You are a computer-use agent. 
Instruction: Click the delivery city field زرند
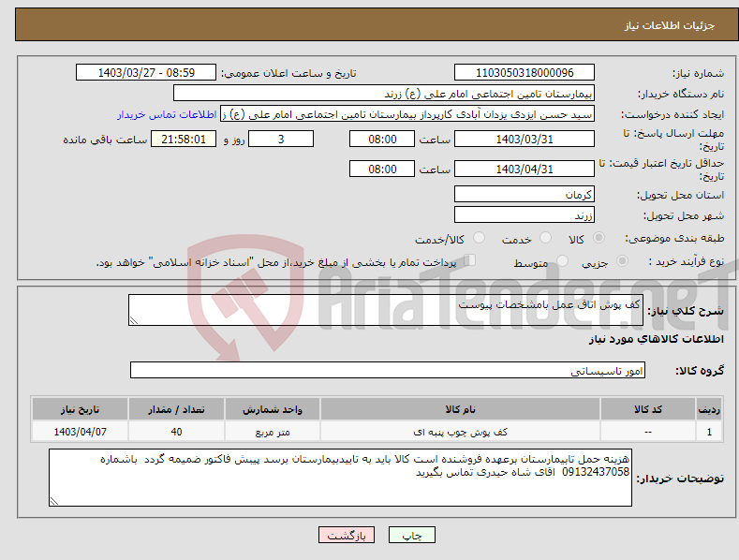(525, 214)
